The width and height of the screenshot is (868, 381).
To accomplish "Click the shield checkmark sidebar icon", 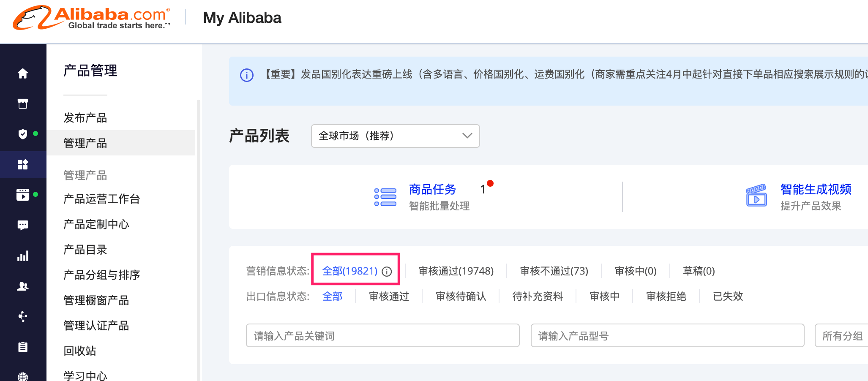I will coord(23,134).
